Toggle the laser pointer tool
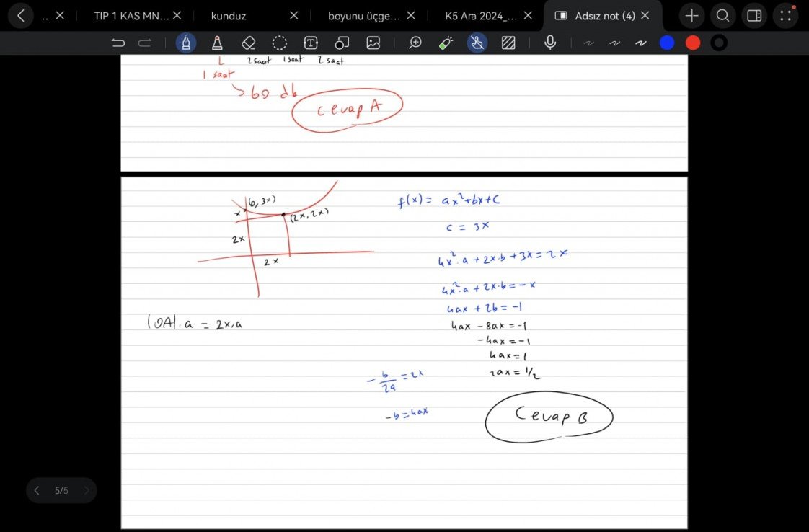This screenshot has height=532, width=809. tap(446, 43)
